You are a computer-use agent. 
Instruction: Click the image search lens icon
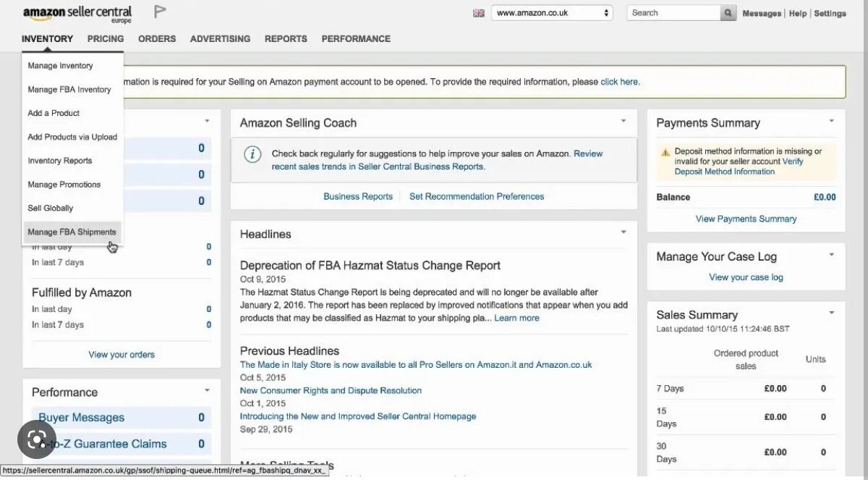(x=35, y=439)
